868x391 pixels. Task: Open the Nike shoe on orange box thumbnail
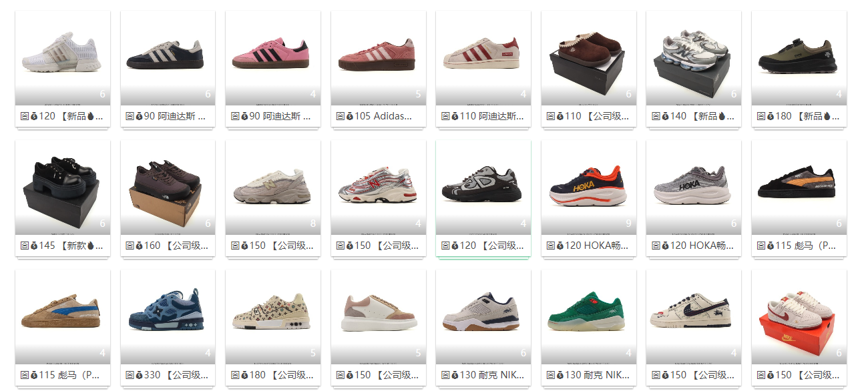tap(799, 316)
